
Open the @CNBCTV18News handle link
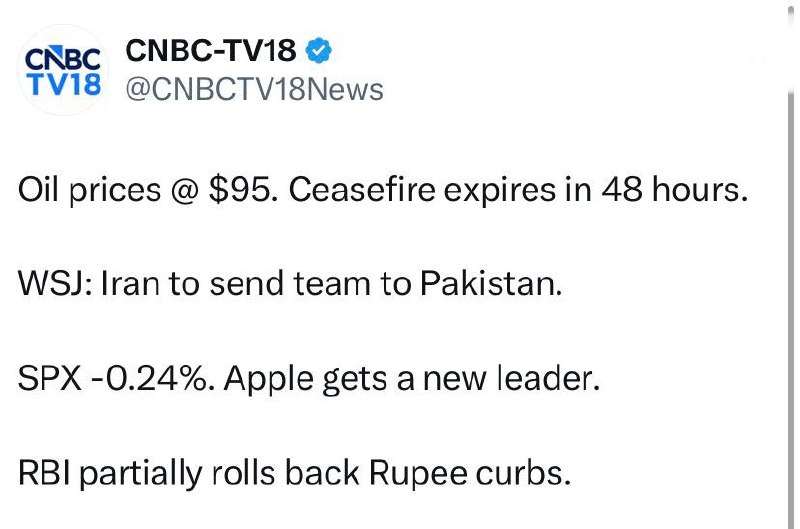254,89
